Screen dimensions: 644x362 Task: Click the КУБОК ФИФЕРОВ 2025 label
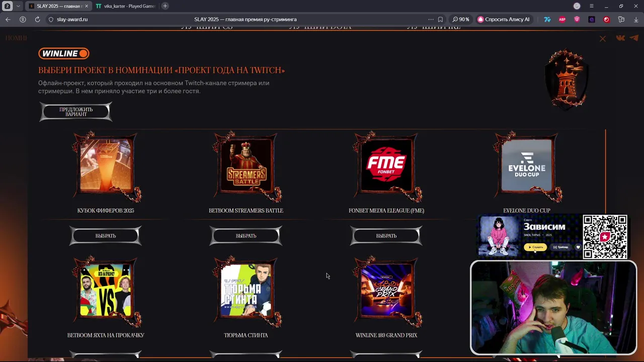pyautogui.click(x=106, y=211)
